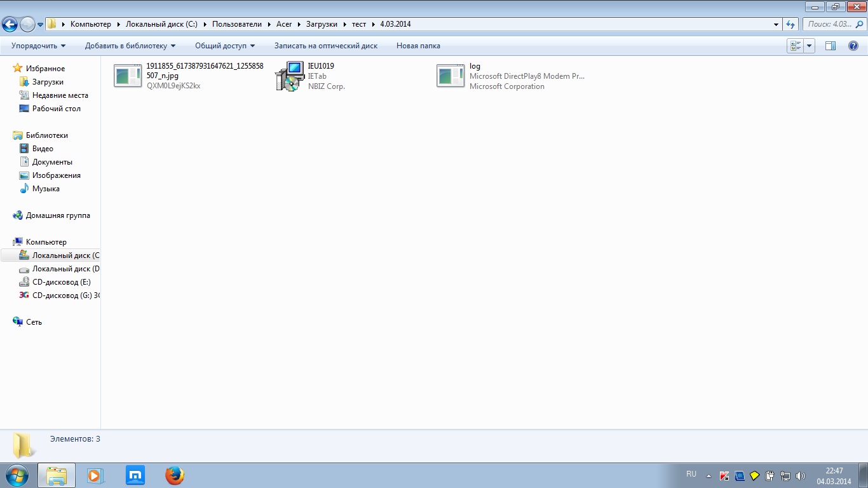Launch Firefox from the taskbar
The width and height of the screenshot is (868, 488).
point(174,475)
